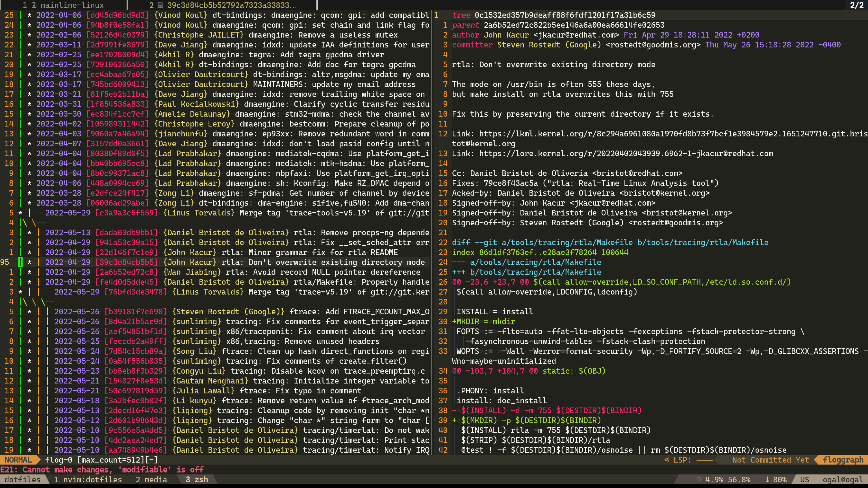Click the @@ -103,7 +104,7 @@ hunk header
The image size is (868, 488).
pyautogui.click(x=529, y=371)
